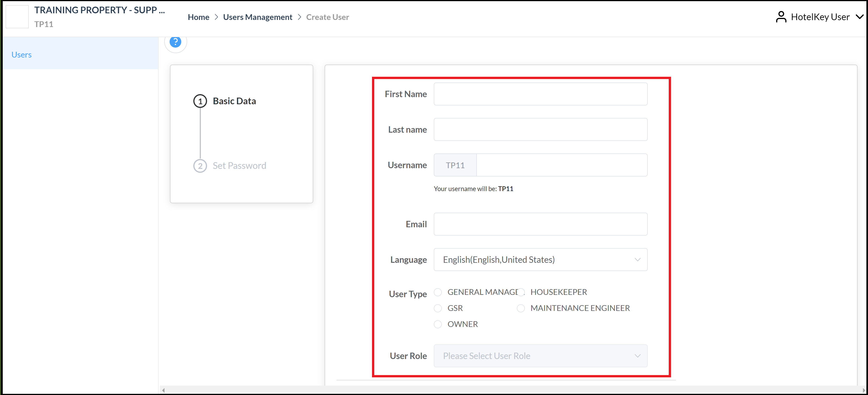Screen dimensions: 868x395
Task: Click the Create User breadcrumb label
Action: click(x=327, y=17)
